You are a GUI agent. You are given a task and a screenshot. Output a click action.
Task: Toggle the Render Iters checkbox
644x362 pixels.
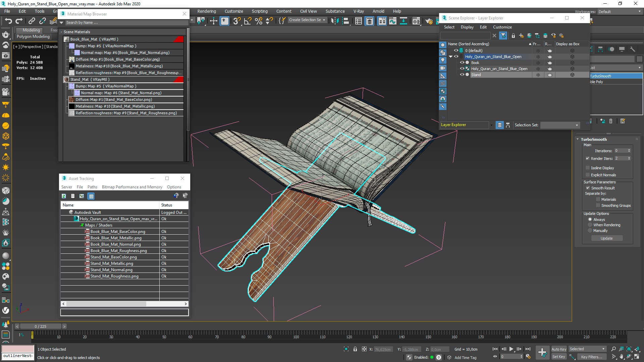588,159
